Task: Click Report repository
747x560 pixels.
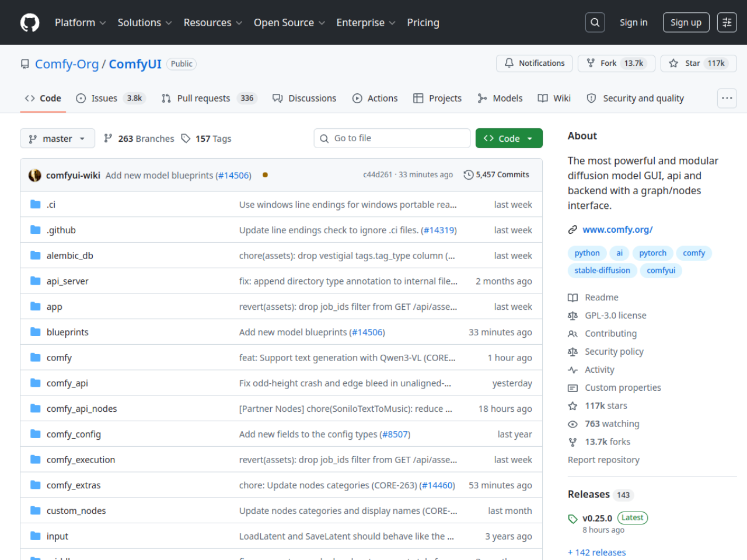Action: point(603,460)
